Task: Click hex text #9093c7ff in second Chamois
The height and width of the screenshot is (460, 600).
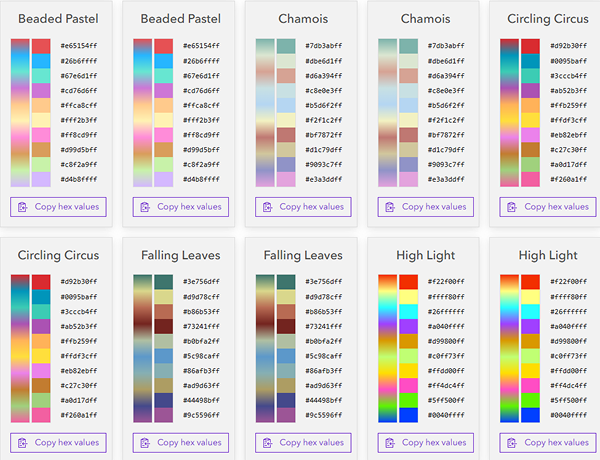Action: [446, 165]
